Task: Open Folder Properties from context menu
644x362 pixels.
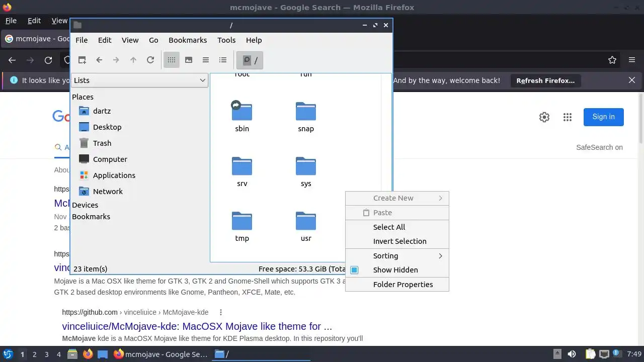Action: coord(397,285)
